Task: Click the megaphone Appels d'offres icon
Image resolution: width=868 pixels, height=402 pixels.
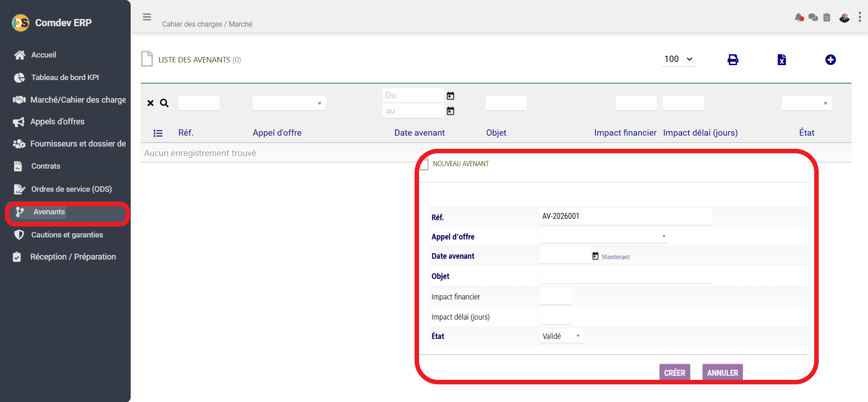Action: click(19, 122)
